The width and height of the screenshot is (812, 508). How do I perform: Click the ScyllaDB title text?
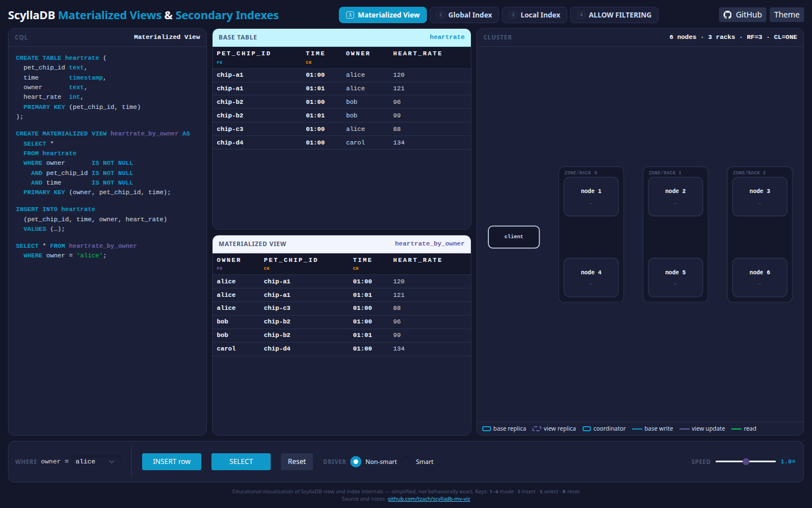tap(32, 15)
